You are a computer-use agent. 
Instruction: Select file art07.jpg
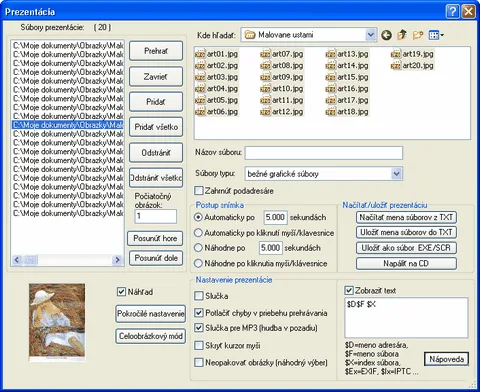[282, 54]
